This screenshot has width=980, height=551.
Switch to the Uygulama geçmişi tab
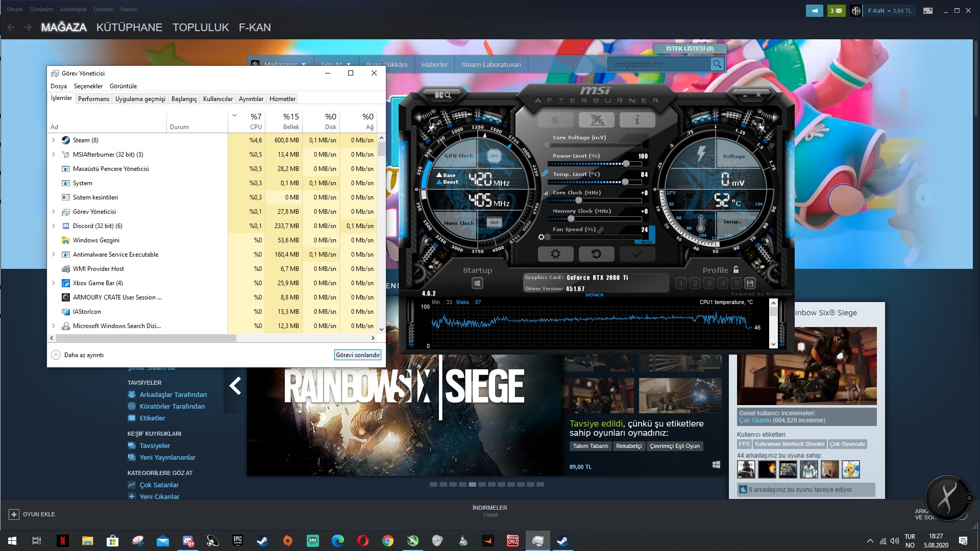[x=140, y=99]
